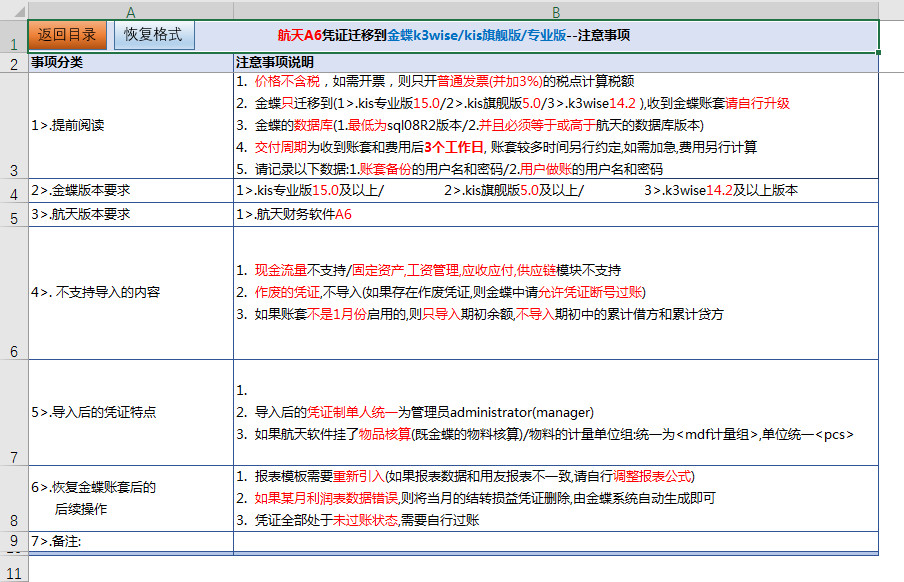Click the 3>.航天版本要求 cell
This screenshot has height=582, width=904.
[x=130, y=214]
